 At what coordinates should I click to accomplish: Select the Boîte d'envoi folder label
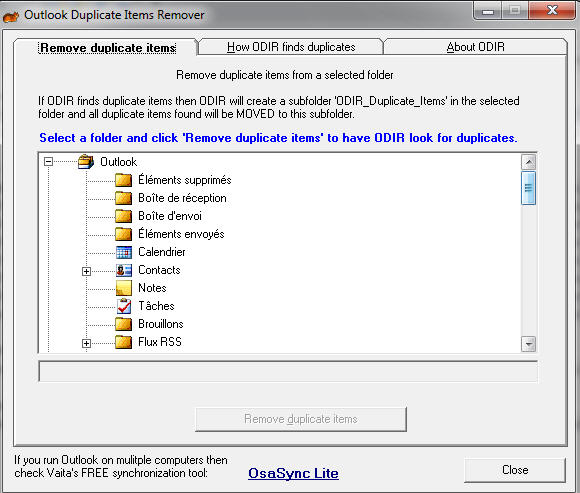(170, 216)
